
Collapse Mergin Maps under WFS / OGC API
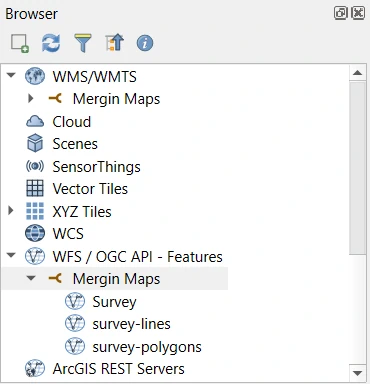(x=31, y=278)
